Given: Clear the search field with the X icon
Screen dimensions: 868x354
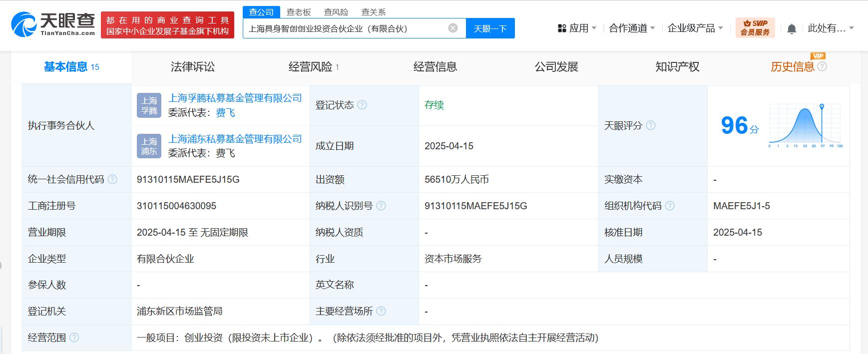Looking at the screenshot, I should click(453, 28).
